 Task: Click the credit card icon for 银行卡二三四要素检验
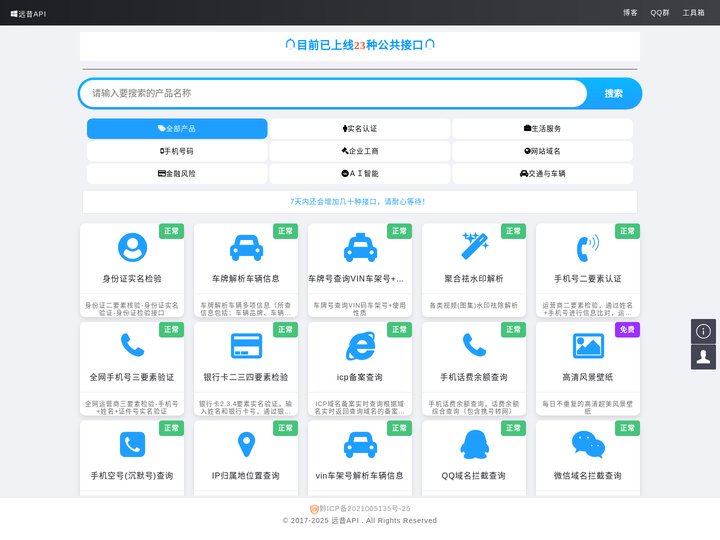(246, 346)
